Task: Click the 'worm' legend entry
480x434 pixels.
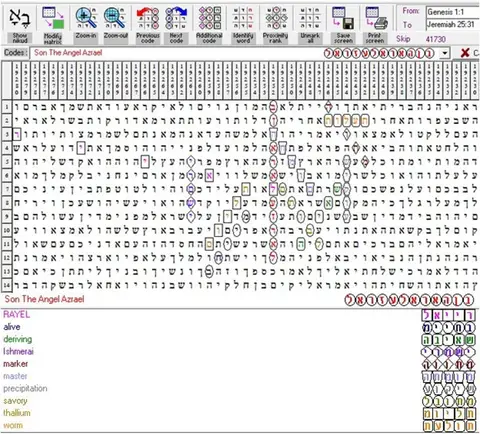Action: click(13, 425)
